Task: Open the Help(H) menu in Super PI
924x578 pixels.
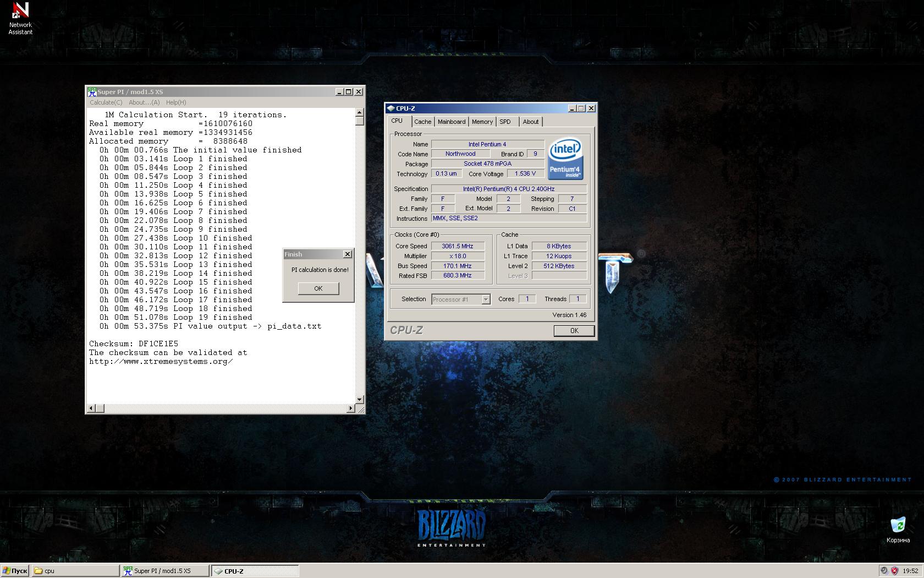Action: click(176, 102)
